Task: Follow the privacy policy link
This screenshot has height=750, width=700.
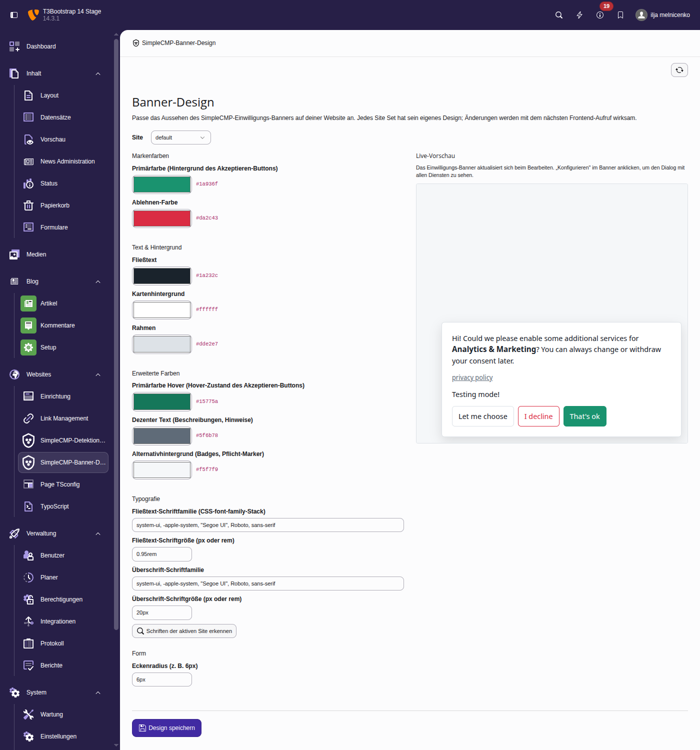Action: click(472, 377)
